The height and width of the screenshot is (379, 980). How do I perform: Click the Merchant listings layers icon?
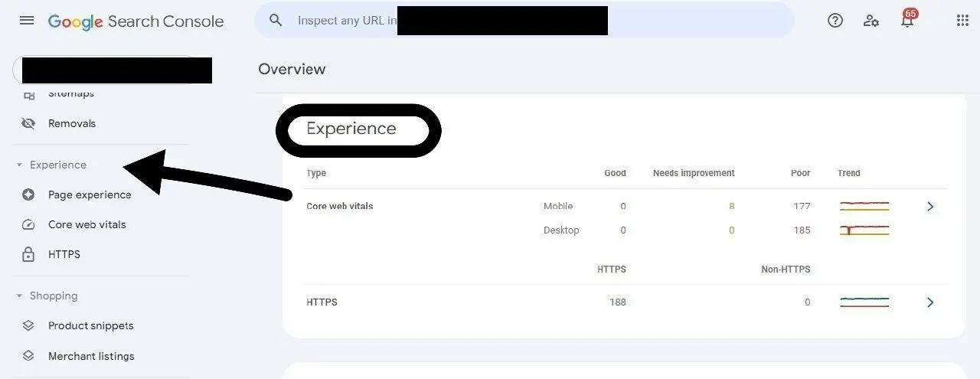[28, 356]
